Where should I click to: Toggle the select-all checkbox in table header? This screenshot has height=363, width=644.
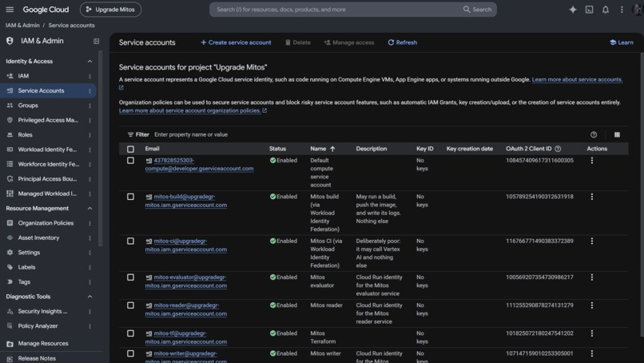pos(130,149)
